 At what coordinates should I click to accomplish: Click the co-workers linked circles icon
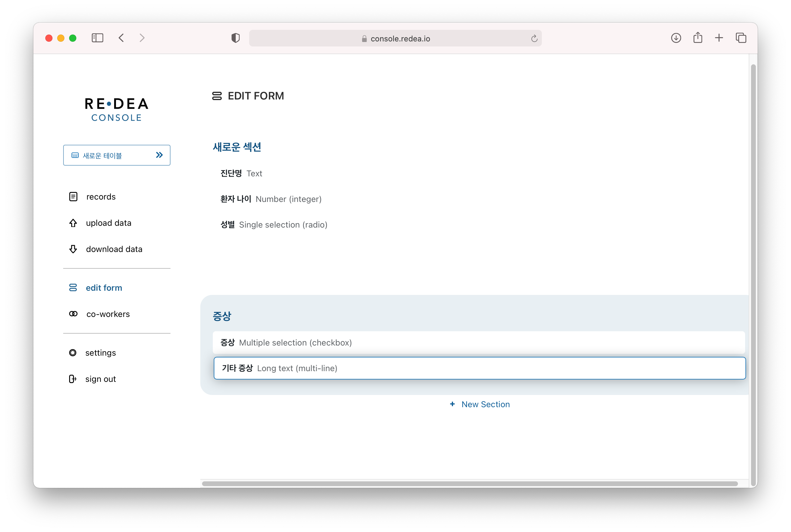pyautogui.click(x=73, y=314)
